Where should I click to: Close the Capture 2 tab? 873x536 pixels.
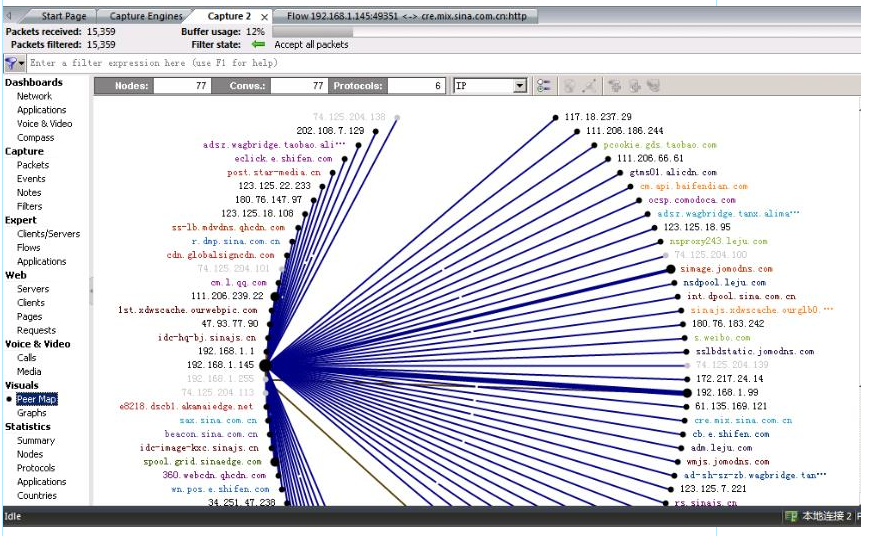pyautogui.click(x=264, y=17)
